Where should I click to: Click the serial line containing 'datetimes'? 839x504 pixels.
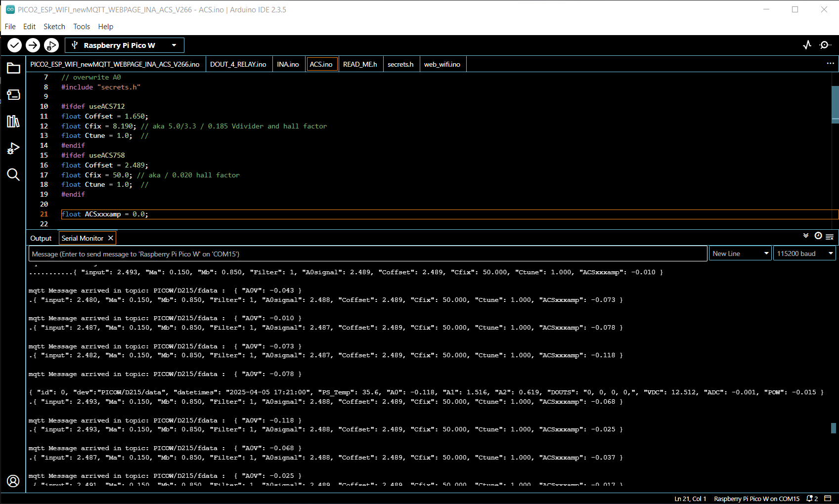click(426, 392)
